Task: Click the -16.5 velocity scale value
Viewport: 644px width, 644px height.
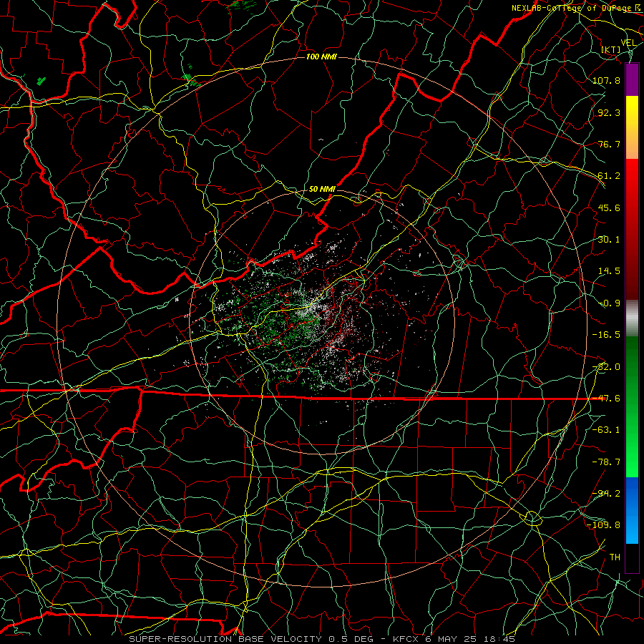Action: (606, 335)
